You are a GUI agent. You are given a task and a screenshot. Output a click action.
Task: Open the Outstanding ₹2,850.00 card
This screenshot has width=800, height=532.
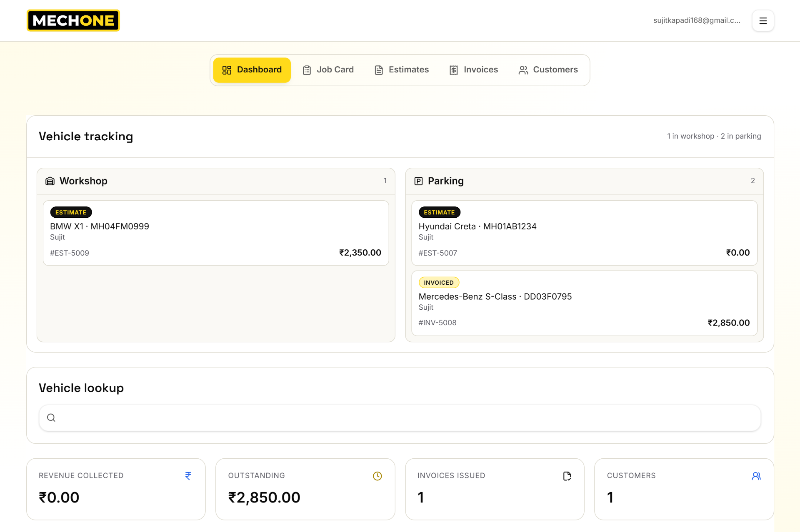(x=305, y=489)
